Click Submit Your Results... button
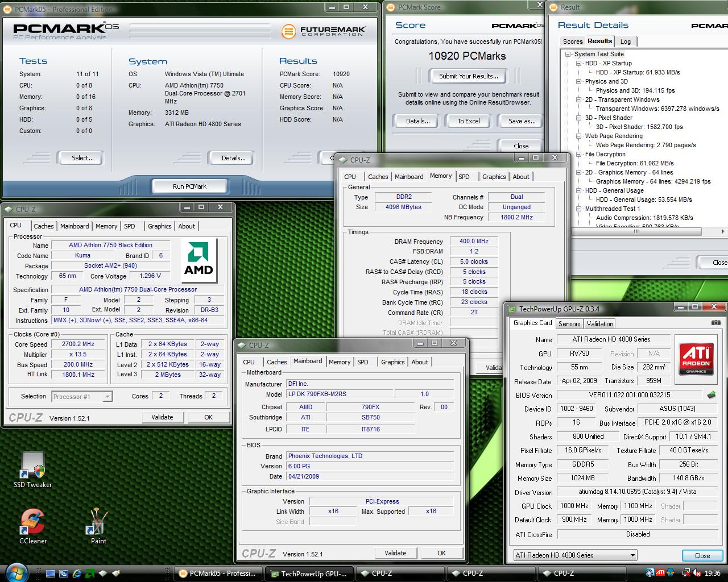 tap(468, 76)
